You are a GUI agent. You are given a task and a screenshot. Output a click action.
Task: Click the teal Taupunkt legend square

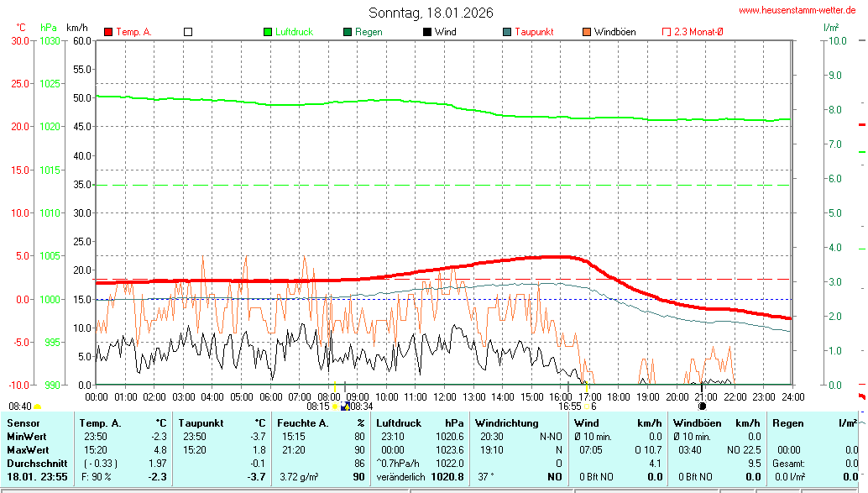pyautogui.click(x=507, y=32)
